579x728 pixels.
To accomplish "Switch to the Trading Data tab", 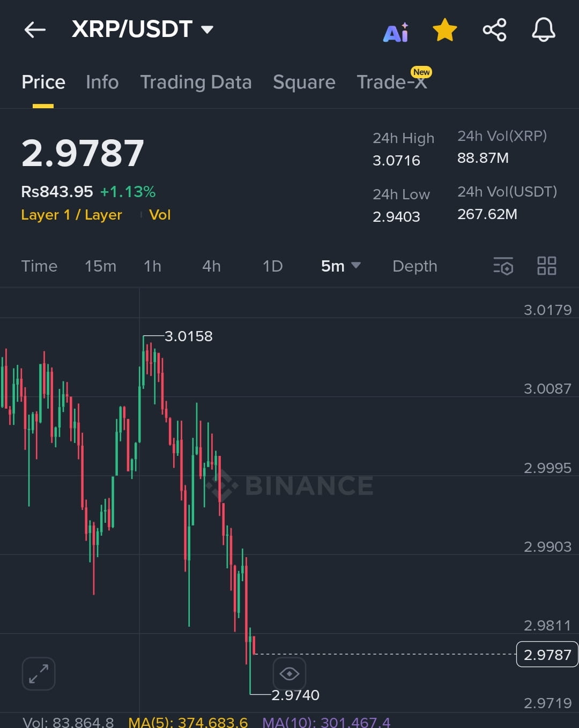I will point(196,82).
